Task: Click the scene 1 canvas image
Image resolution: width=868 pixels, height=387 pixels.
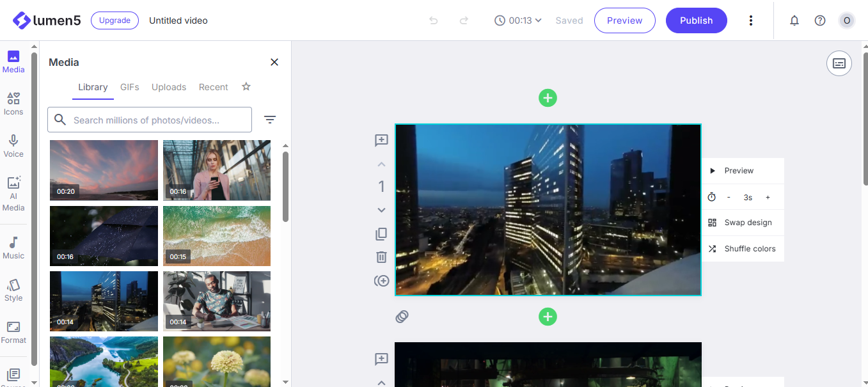Action: click(x=548, y=210)
